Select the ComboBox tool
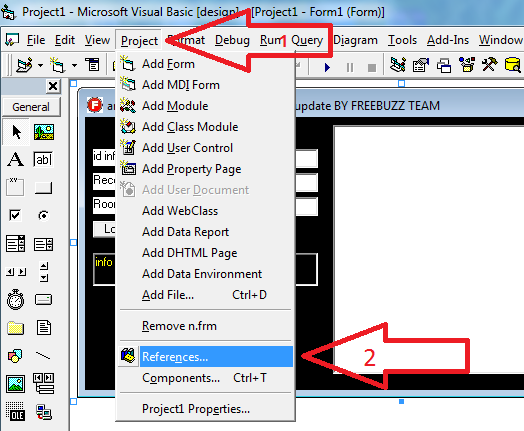The width and height of the screenshot is (524, 431). [x=16, y=244]
